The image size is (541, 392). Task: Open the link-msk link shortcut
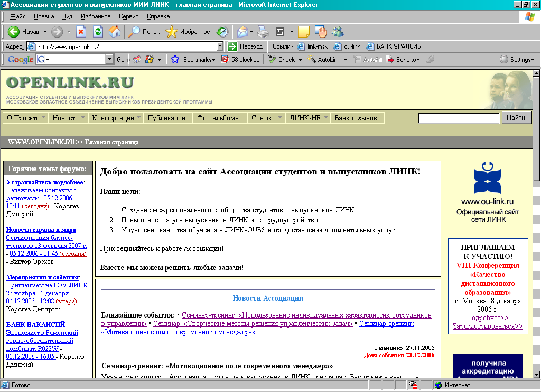click(x=313, y=46)
